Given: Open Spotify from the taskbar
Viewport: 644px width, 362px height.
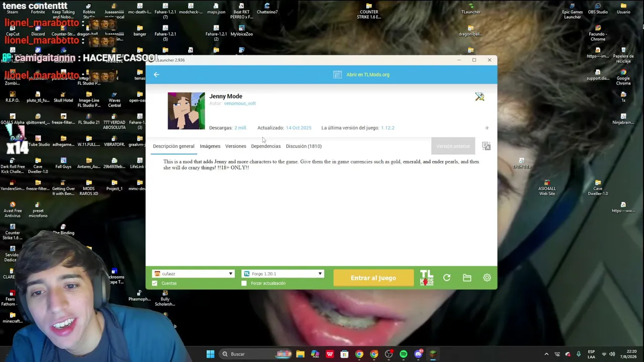Looking at the screenshot, I should [x=404, y=354].
